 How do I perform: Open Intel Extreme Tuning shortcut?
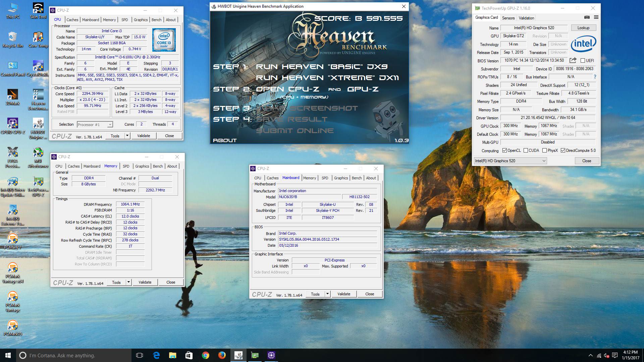point(13,215)
